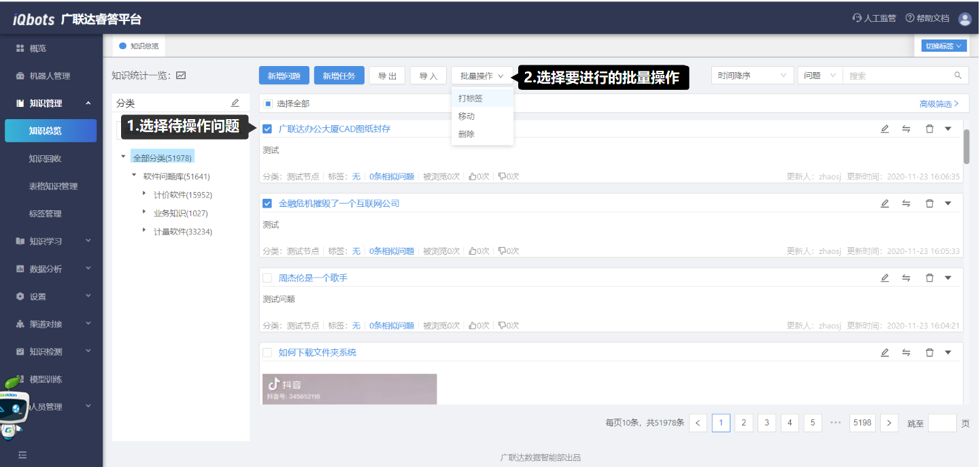
Task: Open the 高级筛选 link
Action: point(939,103)
